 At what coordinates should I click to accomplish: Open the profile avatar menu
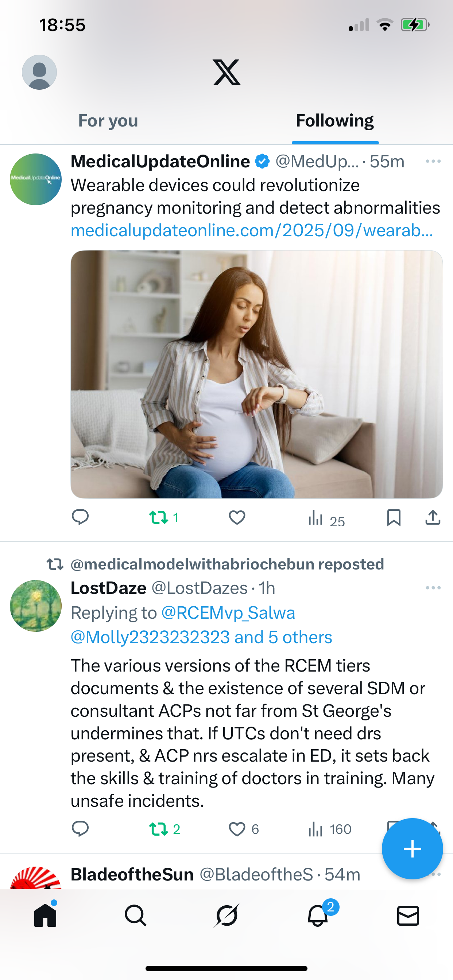tap(39, 72)
